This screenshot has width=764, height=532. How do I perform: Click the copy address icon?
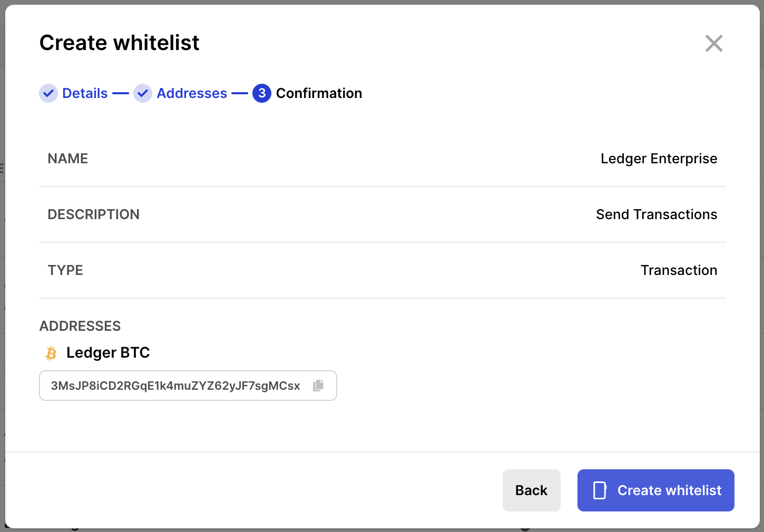(x=318, y=386)
